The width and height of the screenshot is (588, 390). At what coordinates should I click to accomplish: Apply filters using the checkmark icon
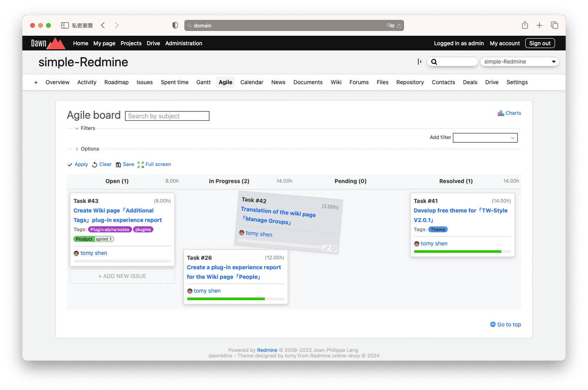[70, 164]
